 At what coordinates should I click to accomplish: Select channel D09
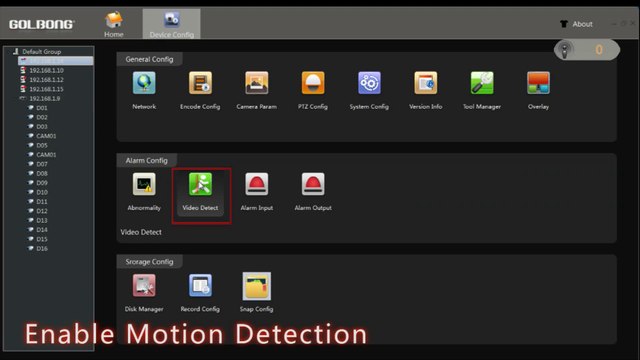[x=42, y=183]
